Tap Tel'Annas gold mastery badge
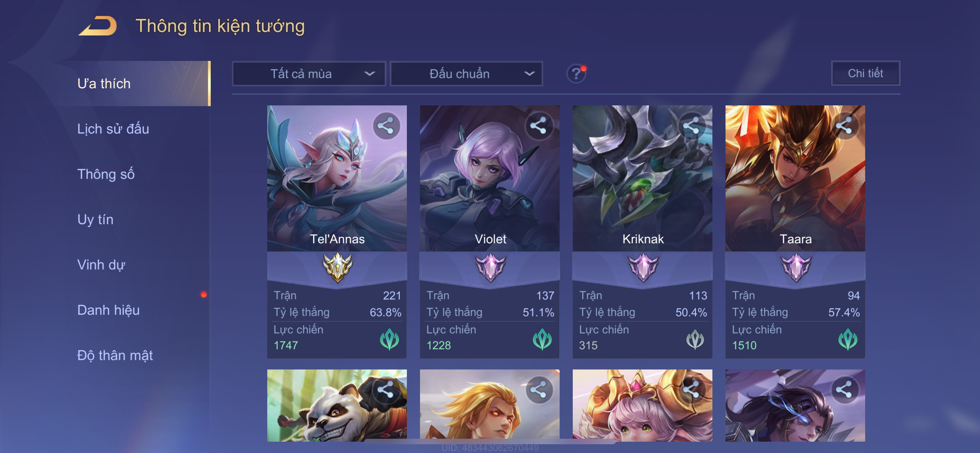Image resolution: width=980 pixels, height=453 pixels. [338, 267]
